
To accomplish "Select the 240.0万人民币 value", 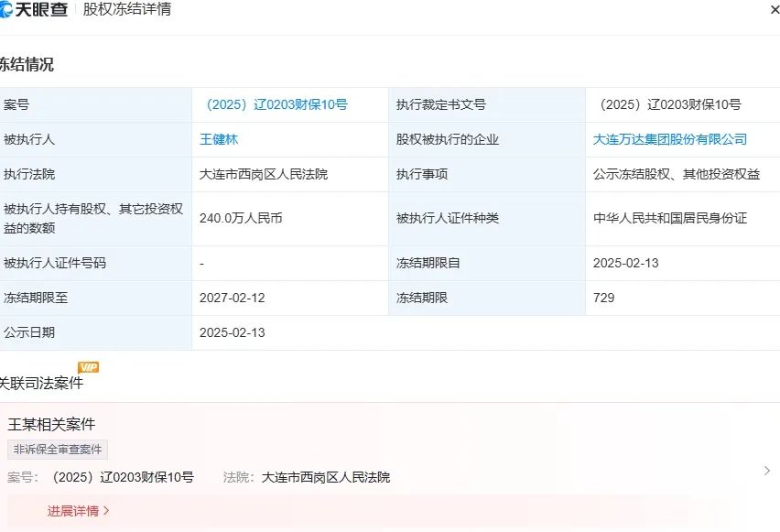I will point(241,219).
